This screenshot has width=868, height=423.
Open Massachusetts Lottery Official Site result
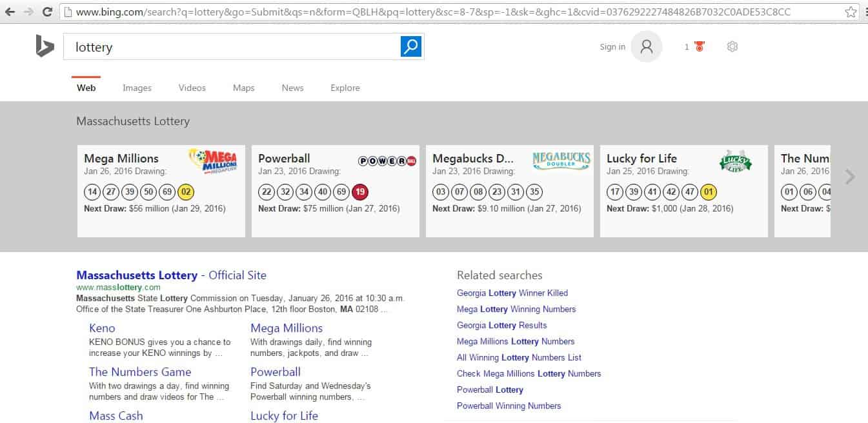point(171,275)
